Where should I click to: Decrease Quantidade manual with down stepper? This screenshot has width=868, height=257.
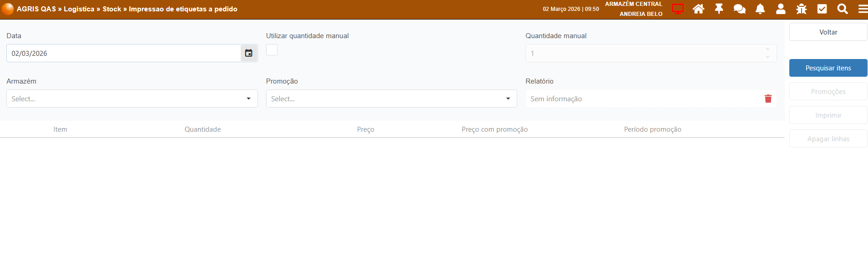pyautogui.click(x=767, y=57)
